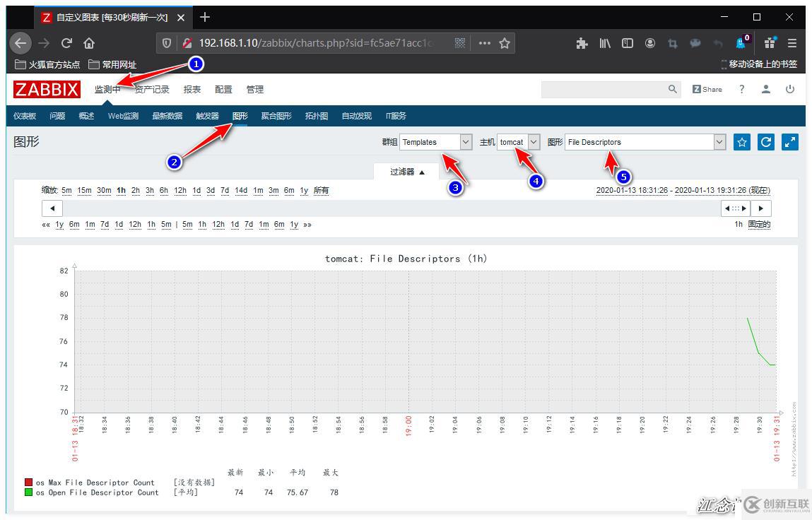
Task: Collapse the 过滤器 filter expander
Action: [407, 172]
